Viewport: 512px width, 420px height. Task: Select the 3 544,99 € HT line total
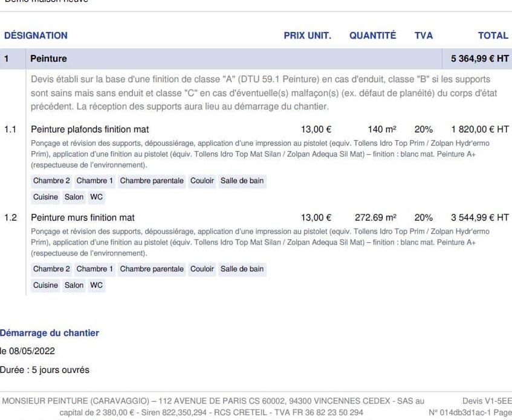click(479, 218)
